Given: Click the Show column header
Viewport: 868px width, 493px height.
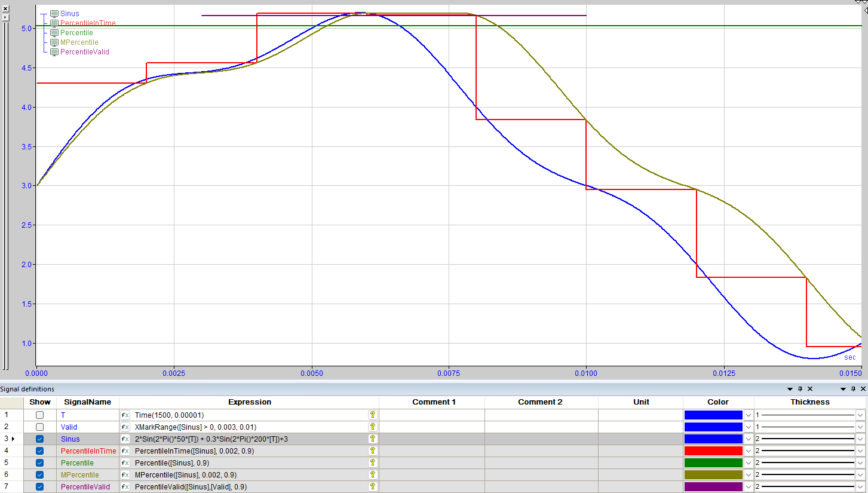Looking at the screenshot, I should [40, 402].
